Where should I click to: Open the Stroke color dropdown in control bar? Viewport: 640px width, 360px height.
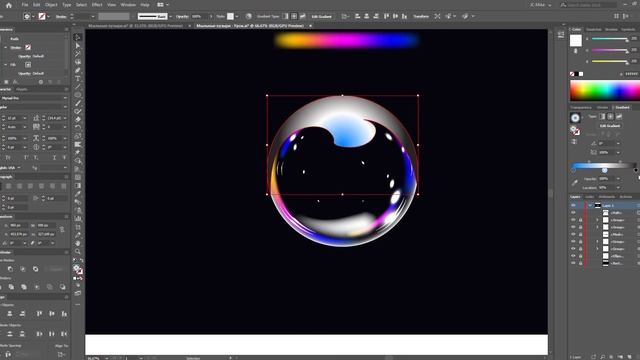49,17
